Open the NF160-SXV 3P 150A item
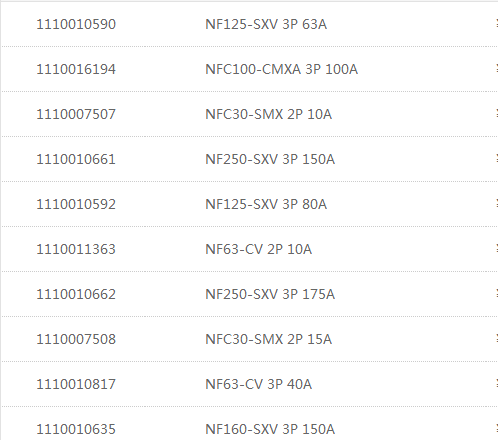 (x=270, y=429)
